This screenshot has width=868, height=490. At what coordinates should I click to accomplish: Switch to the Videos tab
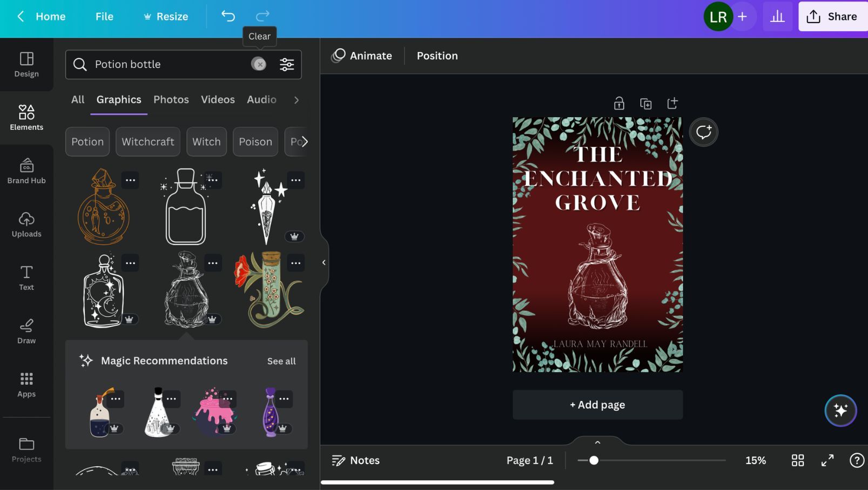click(218, 99)
